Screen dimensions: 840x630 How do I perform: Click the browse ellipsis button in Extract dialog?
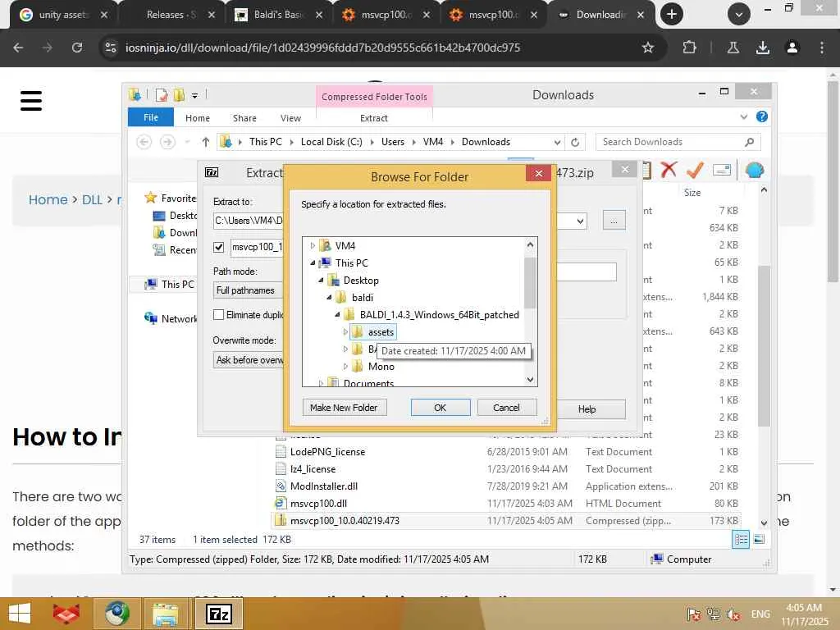click(614, 220)
